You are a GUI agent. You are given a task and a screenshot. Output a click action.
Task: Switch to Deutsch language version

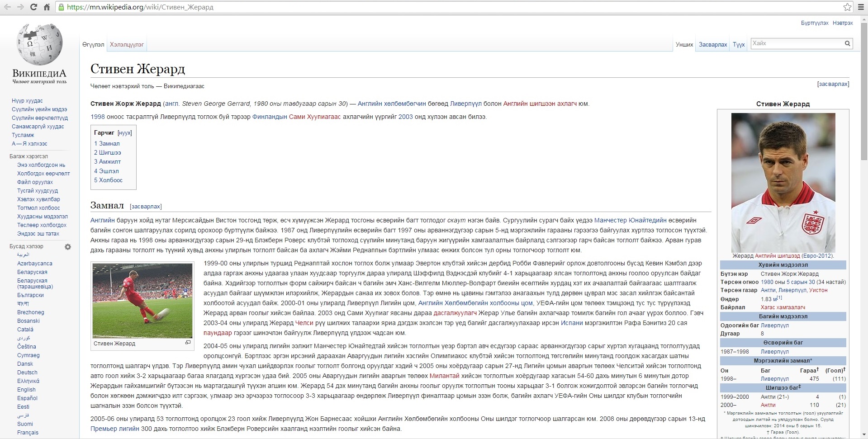click(27, 373)
